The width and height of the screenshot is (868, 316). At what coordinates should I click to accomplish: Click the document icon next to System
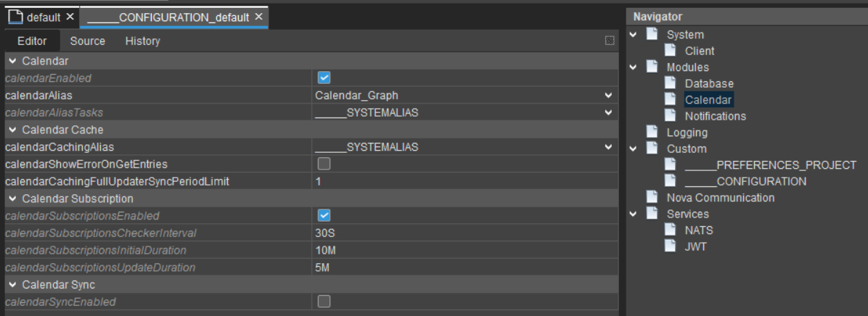(x=652, y=34)
